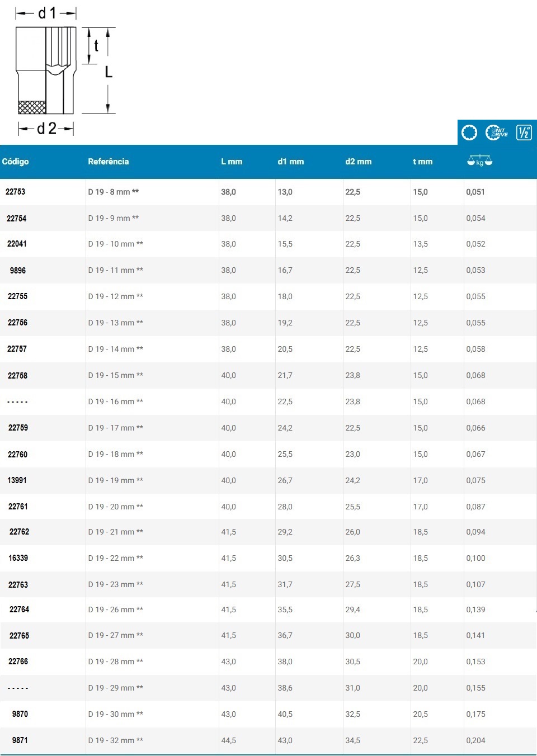The image size is (537, 756).
Task: Click the 1/2 inch drive icon
Action: [x=524, y=133]
